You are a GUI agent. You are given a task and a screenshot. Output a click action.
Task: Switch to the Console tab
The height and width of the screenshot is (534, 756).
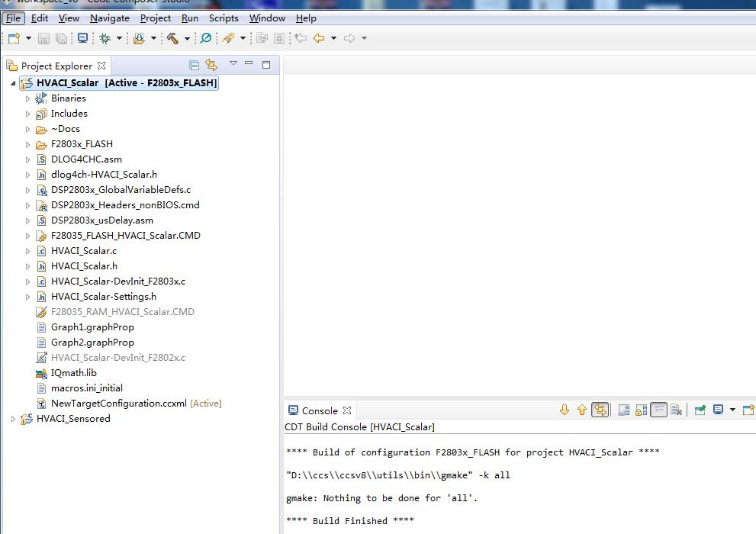(x=319, y=410)
